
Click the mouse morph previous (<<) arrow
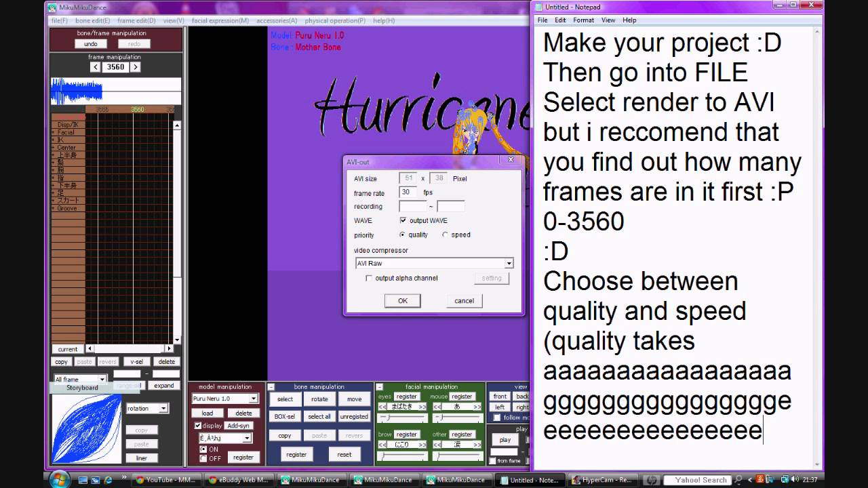pyautogui.click(x=437, y=407)
